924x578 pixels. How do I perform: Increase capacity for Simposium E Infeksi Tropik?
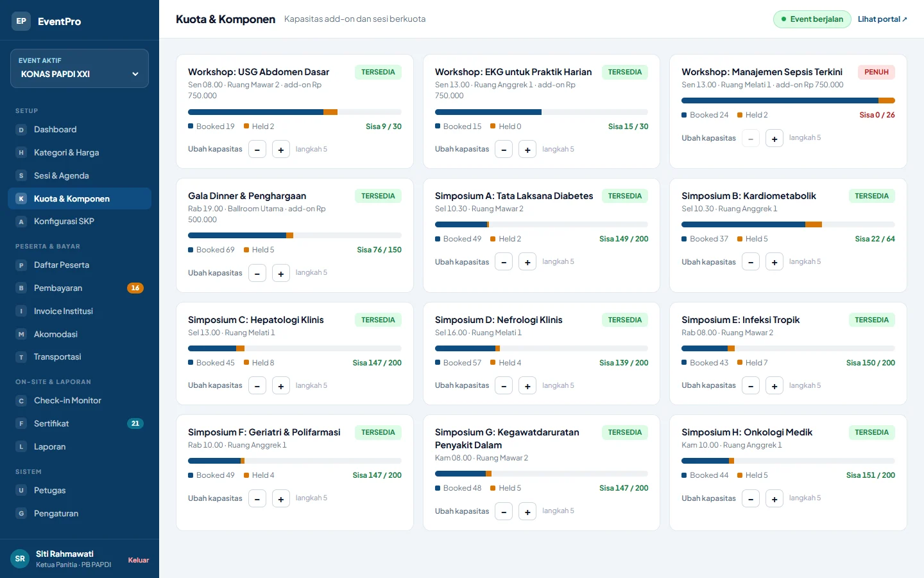pyautogui.click(x=774, y=386)
